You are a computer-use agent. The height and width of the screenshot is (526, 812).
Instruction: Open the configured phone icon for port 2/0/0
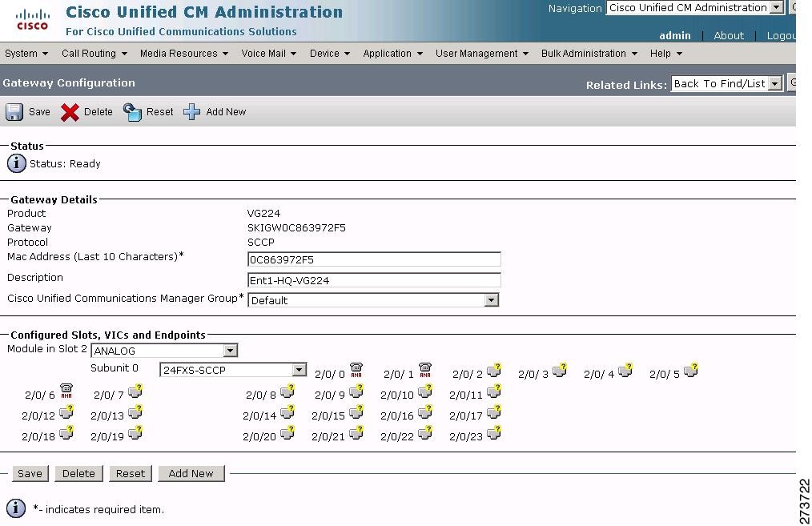(x=356, y=370)
